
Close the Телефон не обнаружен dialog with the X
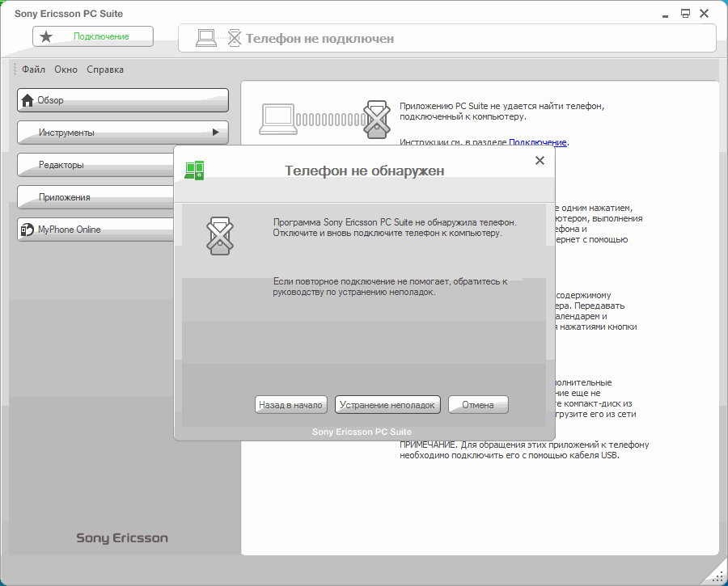540,161
